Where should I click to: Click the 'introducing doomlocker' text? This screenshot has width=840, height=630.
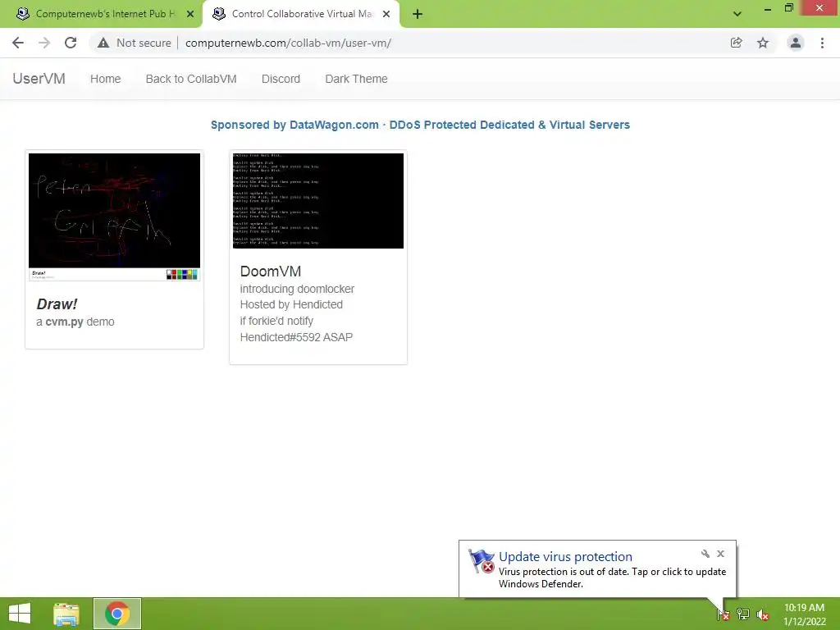pyautogui.click(x=297, y=290)
